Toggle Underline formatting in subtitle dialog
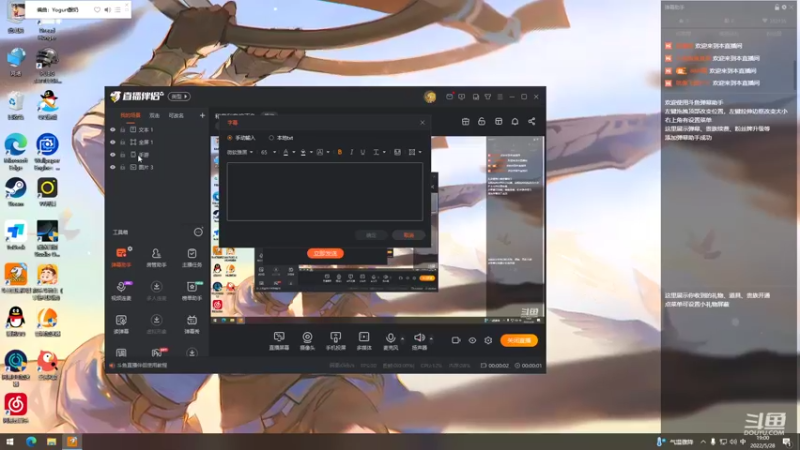This screenshot has height=450, width=800. [x=363, y=152]
